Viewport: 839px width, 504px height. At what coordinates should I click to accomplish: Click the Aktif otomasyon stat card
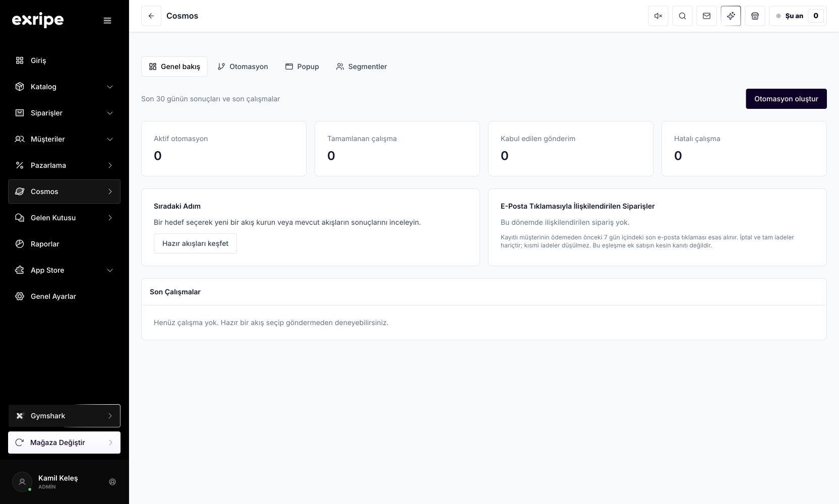[224, 149]
